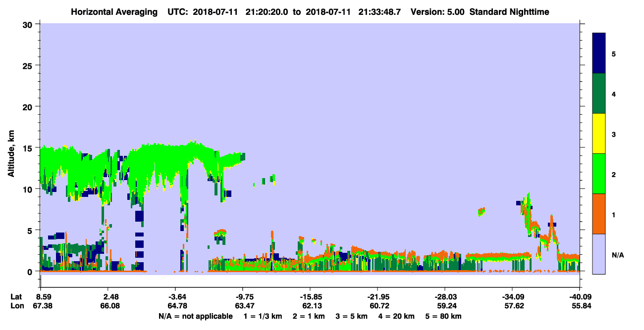
Task: Click the 'Lat' row label
Action: [16, 297]
